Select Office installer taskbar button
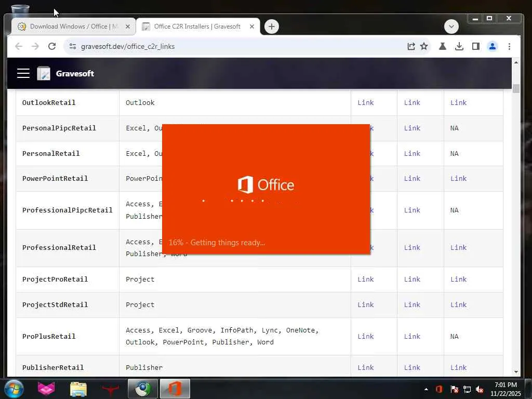Viewport: 532px width, 399px height. (x=175, y=389)
